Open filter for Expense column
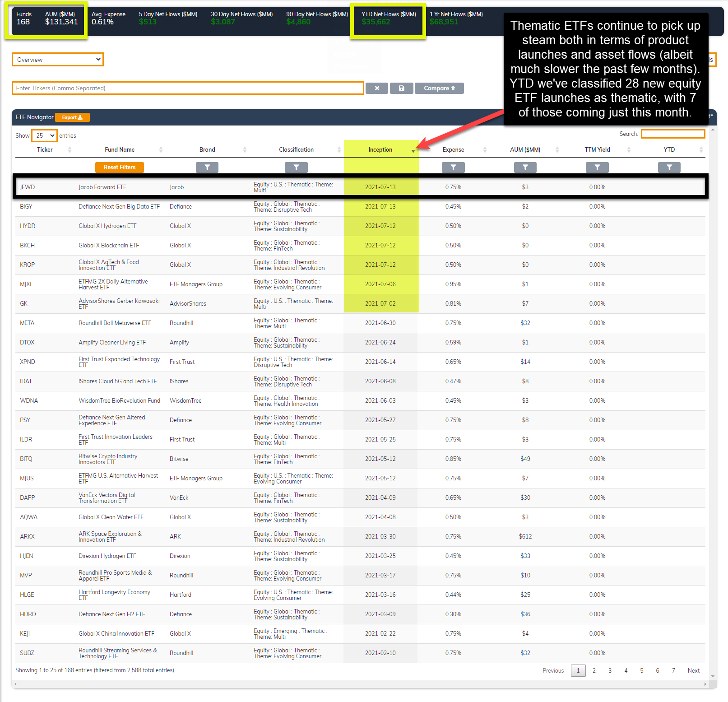The height and width of the screenshot is (702, 728). (x=453, y=167)
